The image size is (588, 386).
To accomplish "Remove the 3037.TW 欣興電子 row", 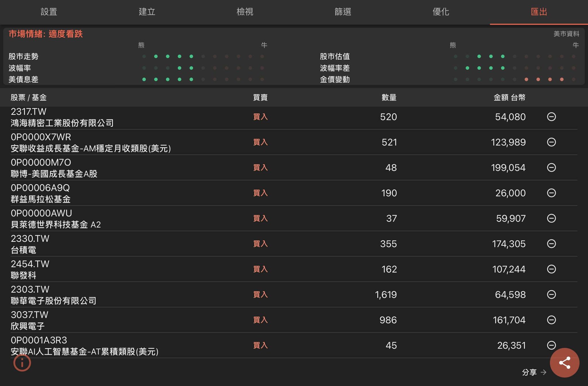I will click(x=551, y=320).
